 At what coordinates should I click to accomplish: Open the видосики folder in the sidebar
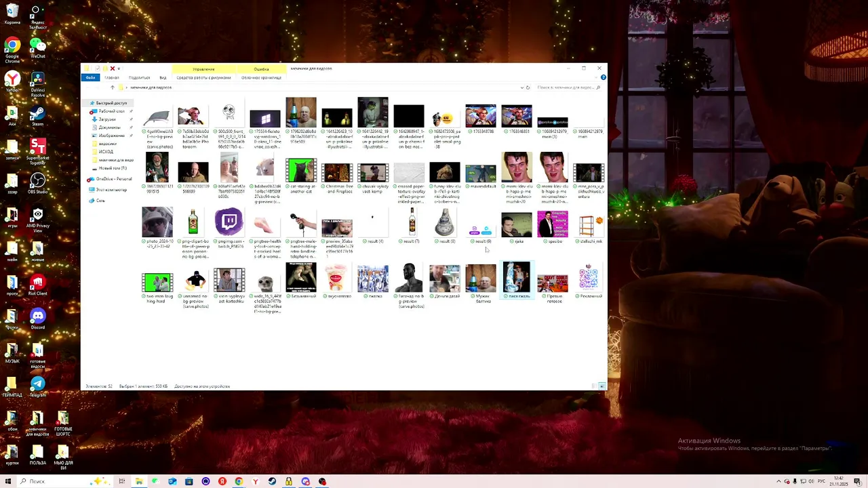(107, 144)
